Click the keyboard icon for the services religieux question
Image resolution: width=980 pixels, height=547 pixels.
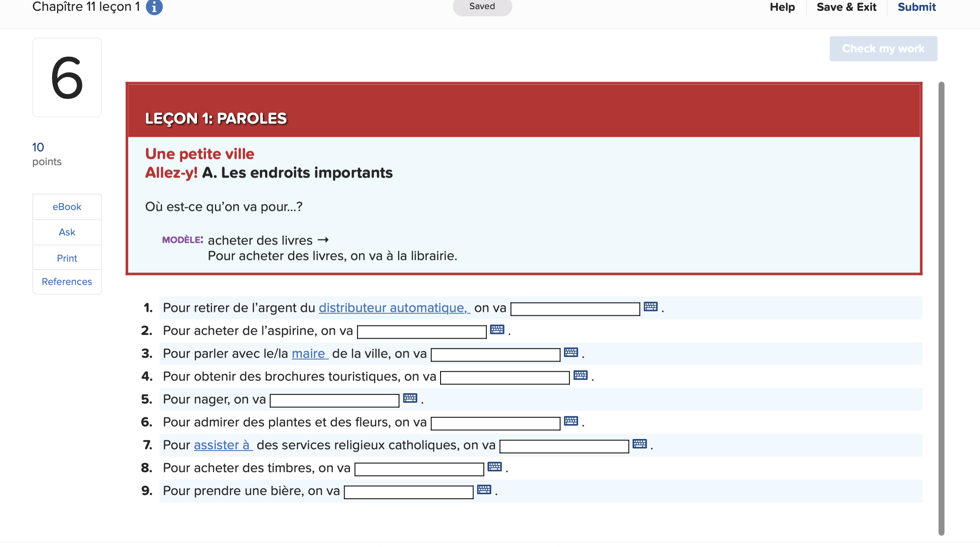point(640,444)
